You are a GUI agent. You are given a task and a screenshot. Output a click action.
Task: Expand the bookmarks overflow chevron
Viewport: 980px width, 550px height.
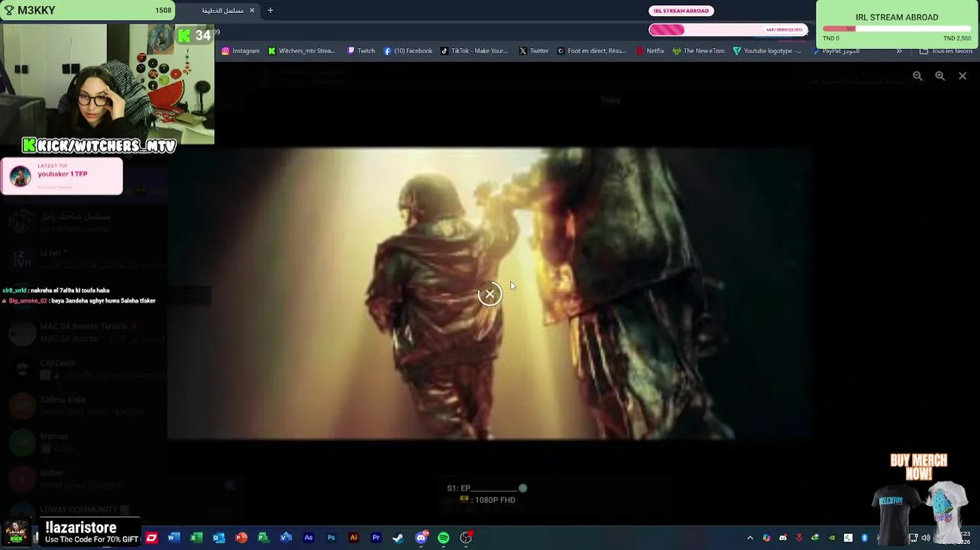(x=899, y=51)
